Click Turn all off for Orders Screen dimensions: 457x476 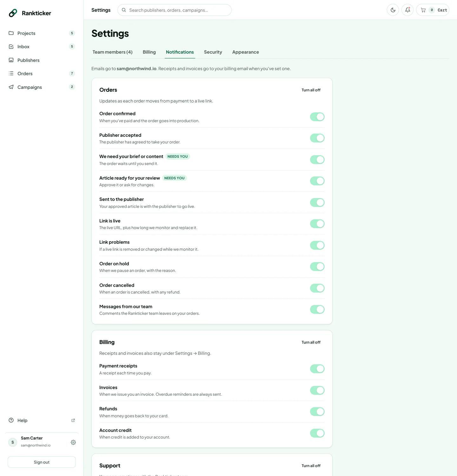(311, 90)
